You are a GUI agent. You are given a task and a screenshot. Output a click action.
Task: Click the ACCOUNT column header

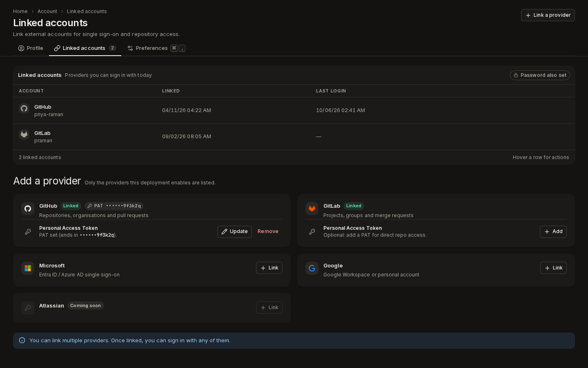(x=31, y=91)
